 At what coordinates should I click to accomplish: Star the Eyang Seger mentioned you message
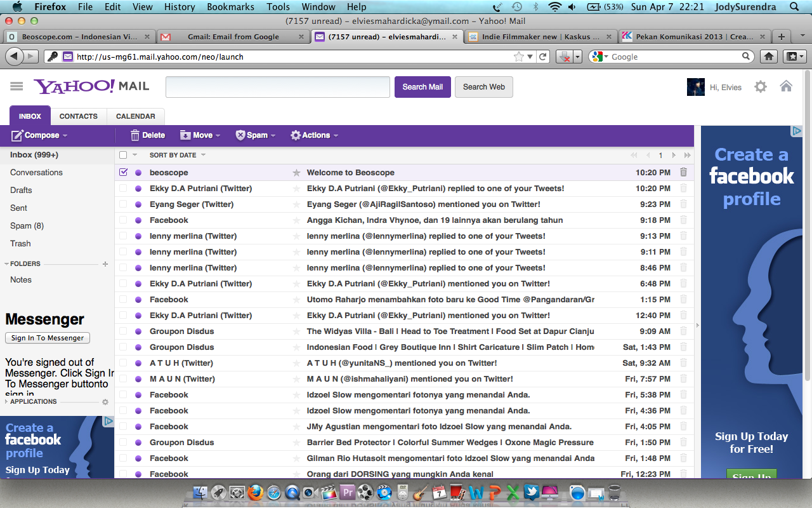(x=296, y=204)
